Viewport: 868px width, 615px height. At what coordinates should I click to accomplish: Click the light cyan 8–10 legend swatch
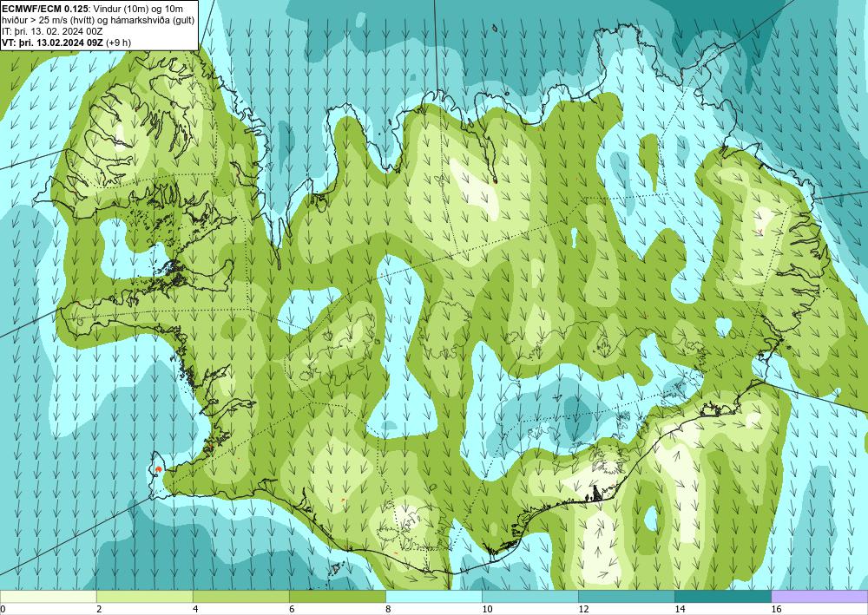[433, 597]
